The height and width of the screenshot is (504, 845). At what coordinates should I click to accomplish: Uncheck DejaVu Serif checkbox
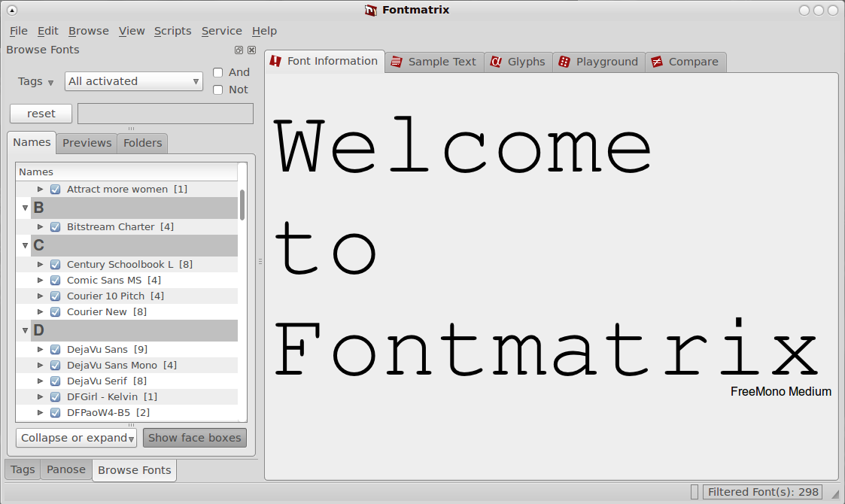pyautogui.click(x=55, y=381)
